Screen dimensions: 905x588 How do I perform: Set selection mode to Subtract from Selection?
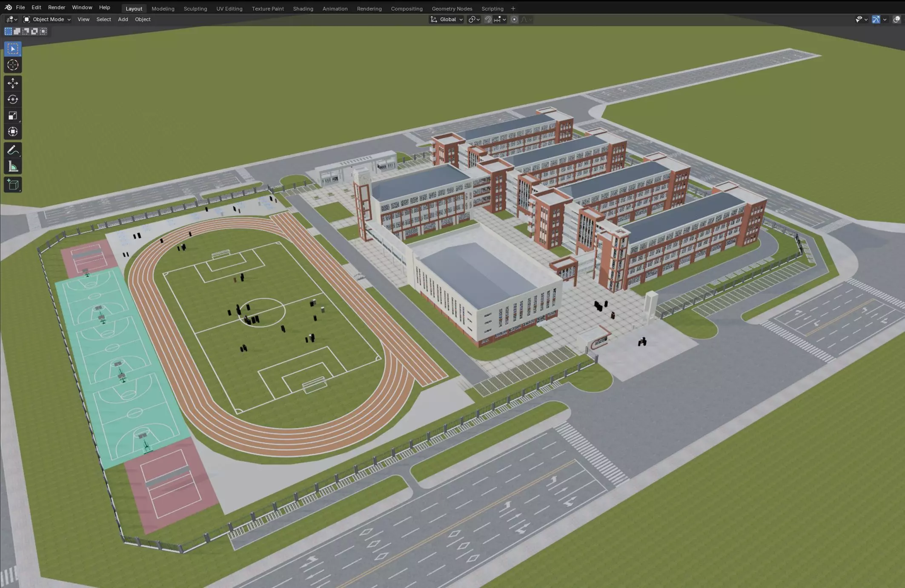(x=26, y=31)
